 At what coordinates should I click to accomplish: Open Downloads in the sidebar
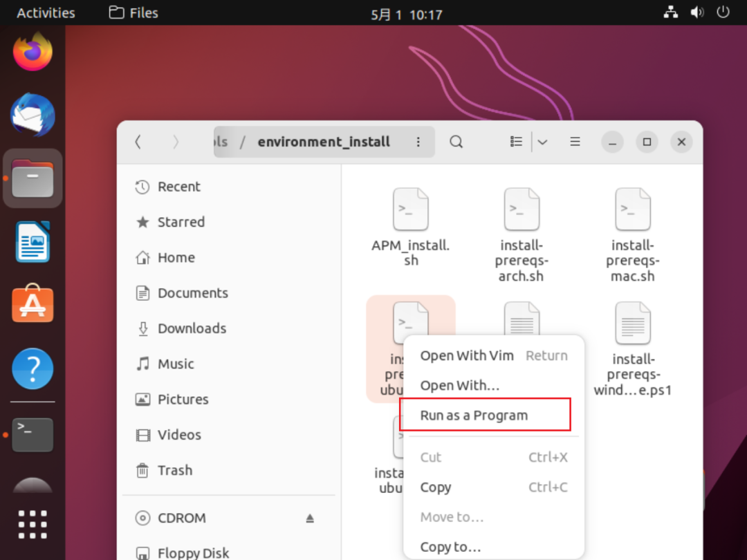coord(229,328)
